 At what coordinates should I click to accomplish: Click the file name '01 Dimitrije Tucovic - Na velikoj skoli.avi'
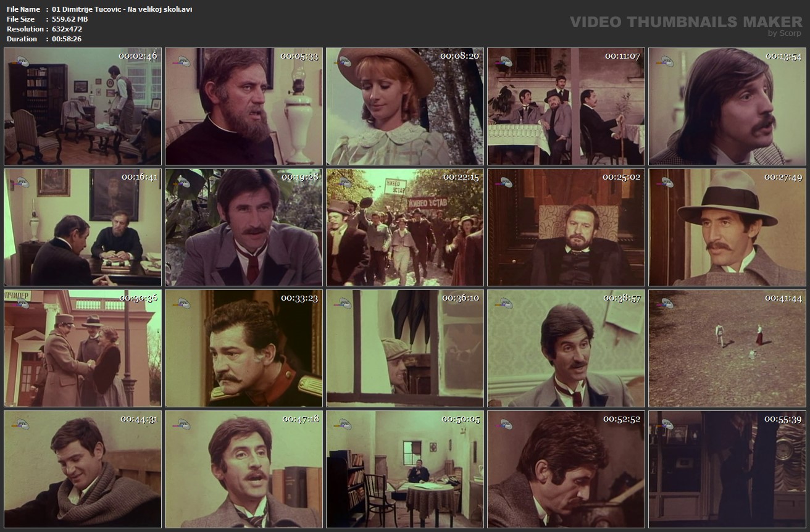122,9
